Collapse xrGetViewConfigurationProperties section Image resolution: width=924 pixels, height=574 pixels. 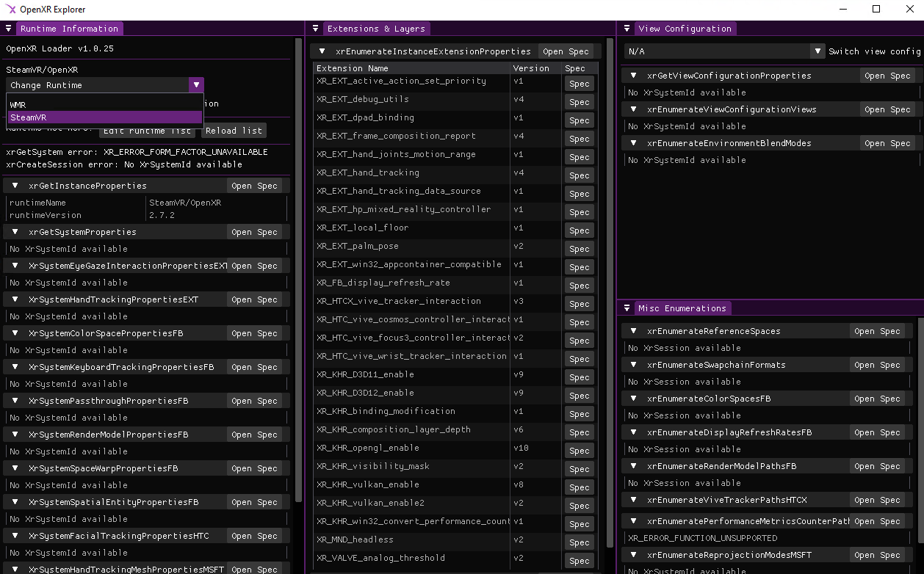[x=633, y=76]
